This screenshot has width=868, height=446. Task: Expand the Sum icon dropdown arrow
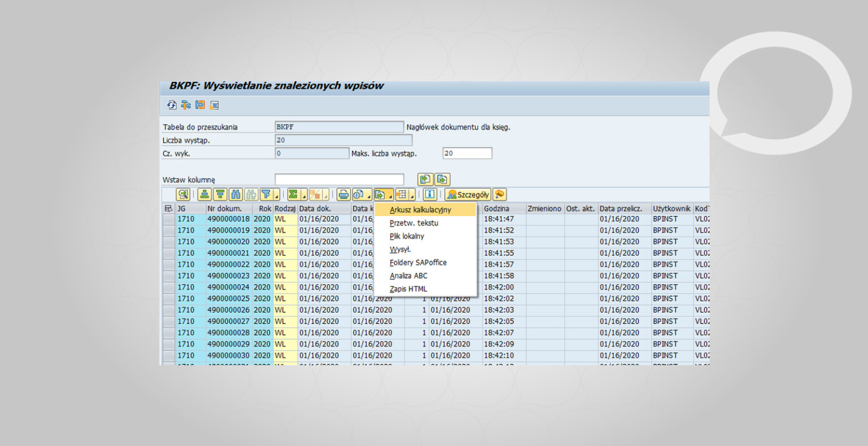pos(304,196)
